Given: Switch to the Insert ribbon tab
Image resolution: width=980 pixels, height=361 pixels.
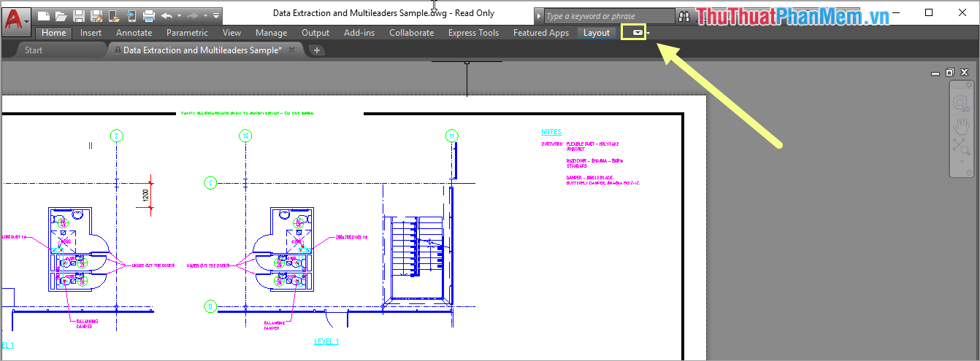Looking at the screenshot, I should coord(91,33).
